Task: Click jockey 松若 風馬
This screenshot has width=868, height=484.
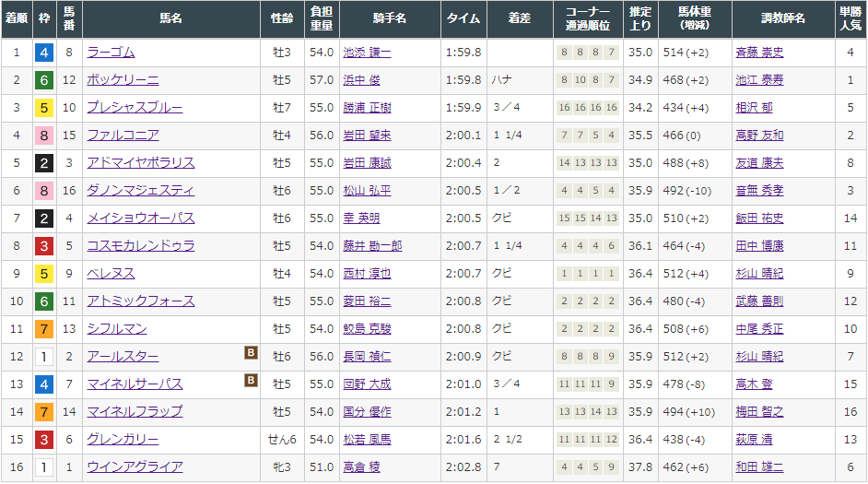Action: point(367,441)
